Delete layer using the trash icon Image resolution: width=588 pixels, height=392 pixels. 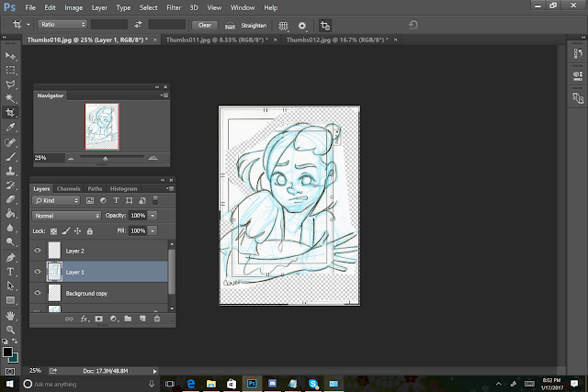(x=157, y=319)
